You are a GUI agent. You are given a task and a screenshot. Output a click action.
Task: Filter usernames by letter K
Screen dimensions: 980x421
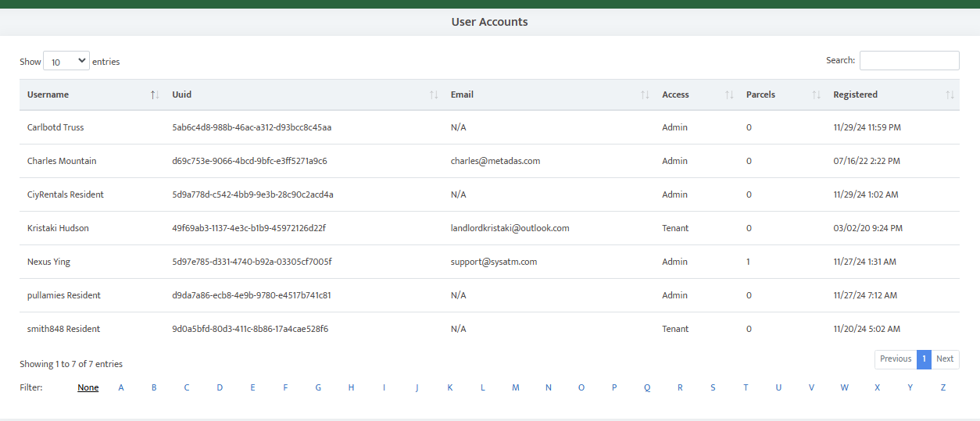click(450, 387)
